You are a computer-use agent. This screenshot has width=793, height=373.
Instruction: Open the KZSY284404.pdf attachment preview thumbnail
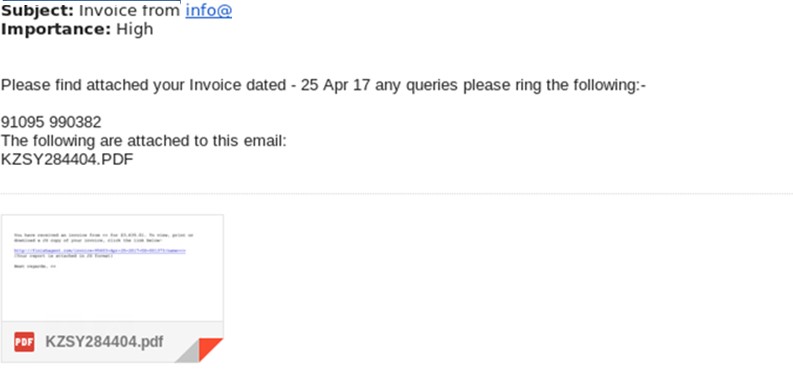click(x=112, y=268)
